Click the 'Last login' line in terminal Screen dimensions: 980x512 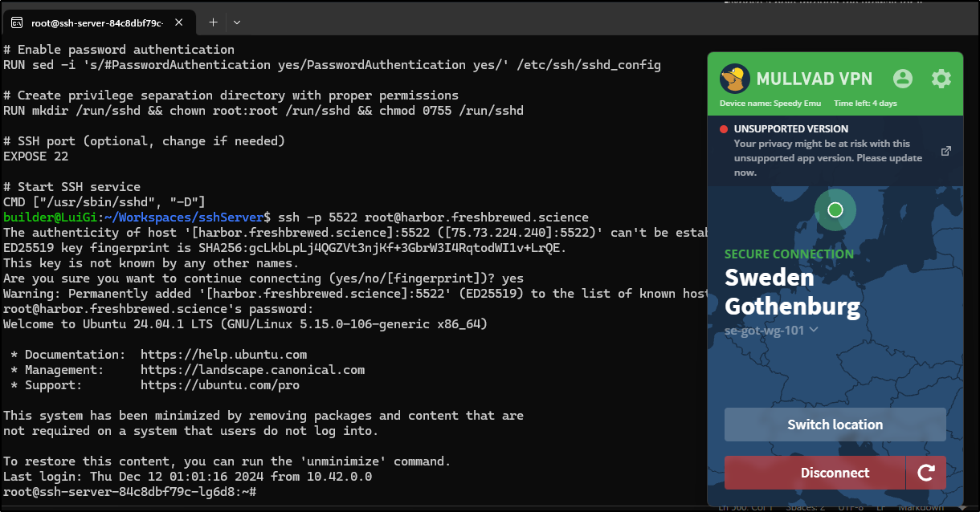(x=187, y=477)
